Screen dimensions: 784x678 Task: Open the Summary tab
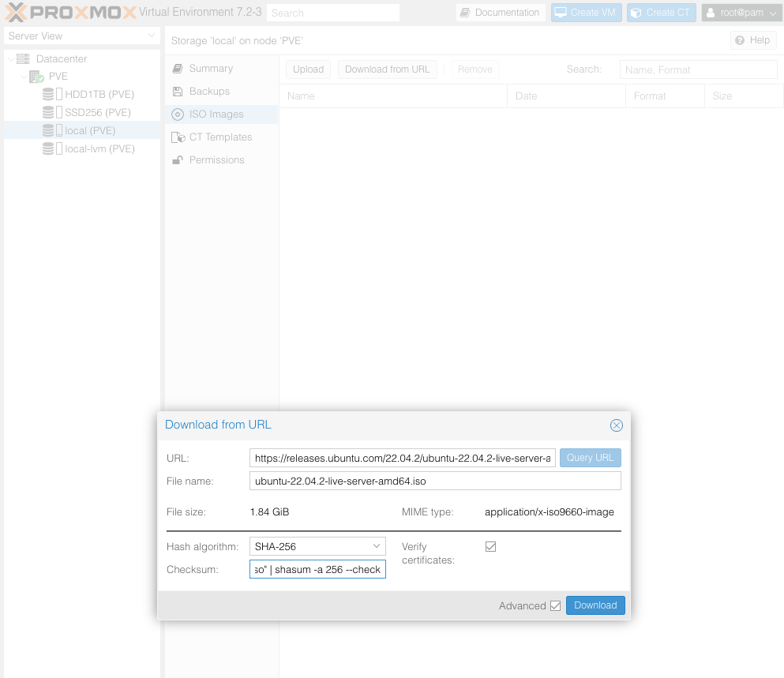pos(222,69)
